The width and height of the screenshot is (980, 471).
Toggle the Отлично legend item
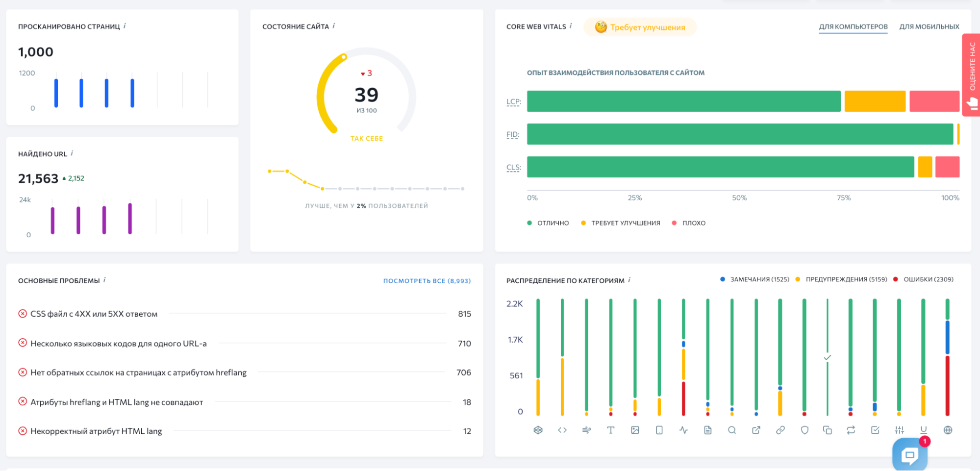[x=548, y=223]
